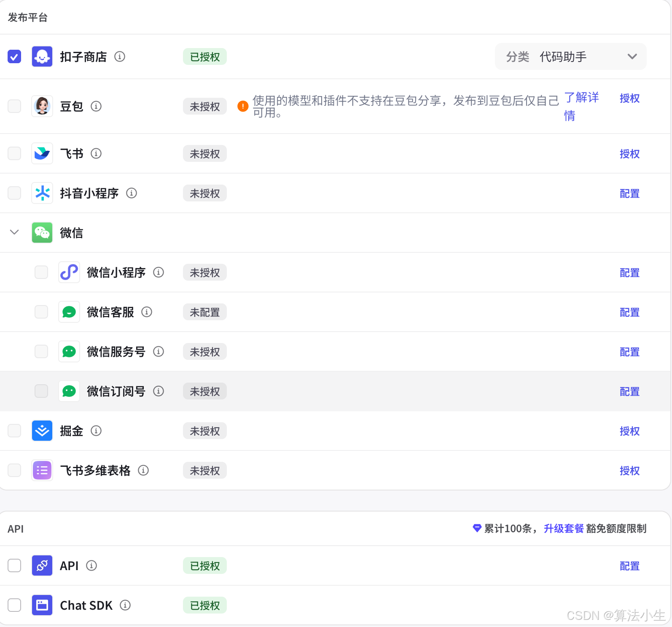Click the API link icon

tap(42, 565)
